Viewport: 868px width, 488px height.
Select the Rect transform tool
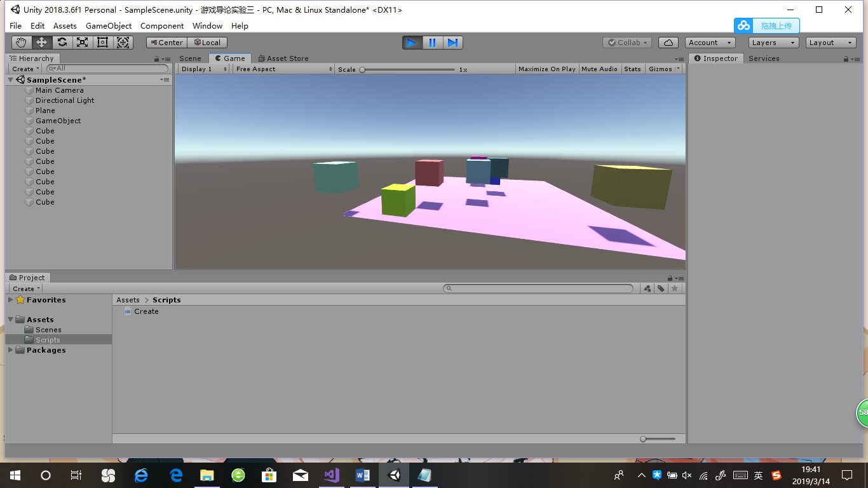point(102,42)
